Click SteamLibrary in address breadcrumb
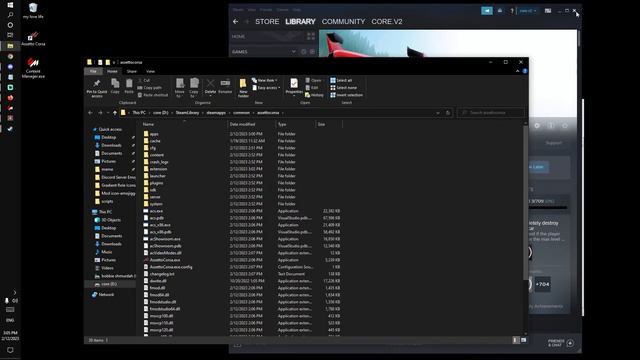The image size is (640, 360). pos(187,113)
